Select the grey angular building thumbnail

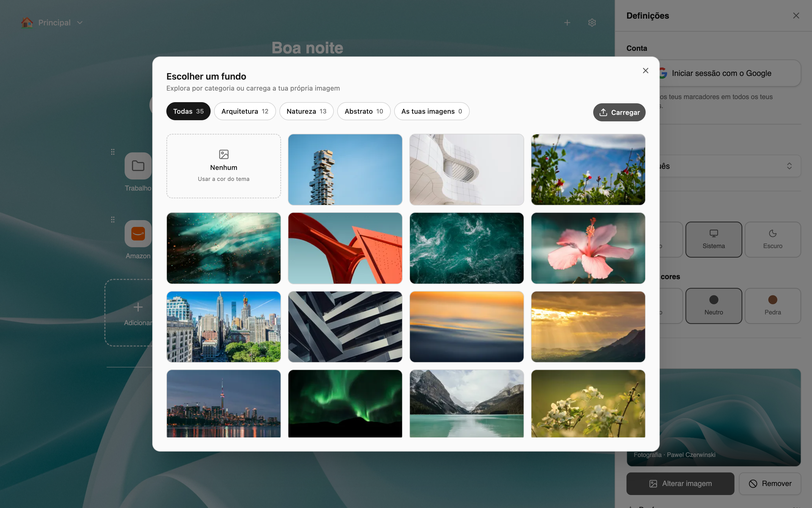coord(345,327)
